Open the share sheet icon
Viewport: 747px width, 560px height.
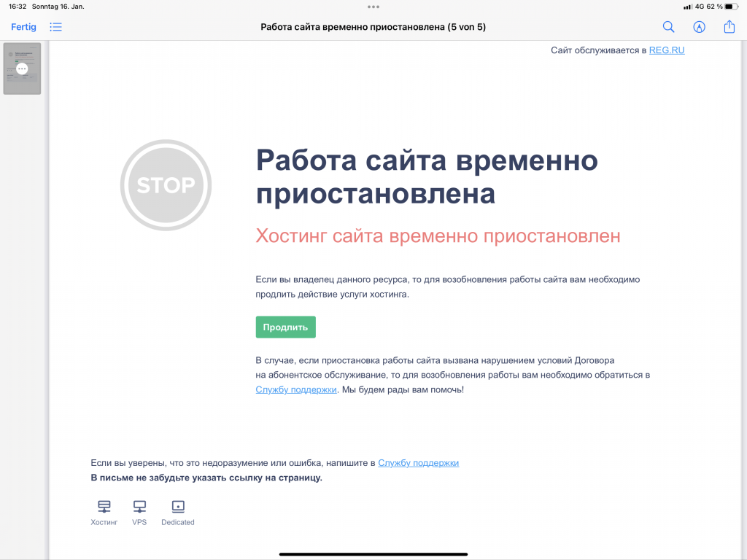[729, 27]
